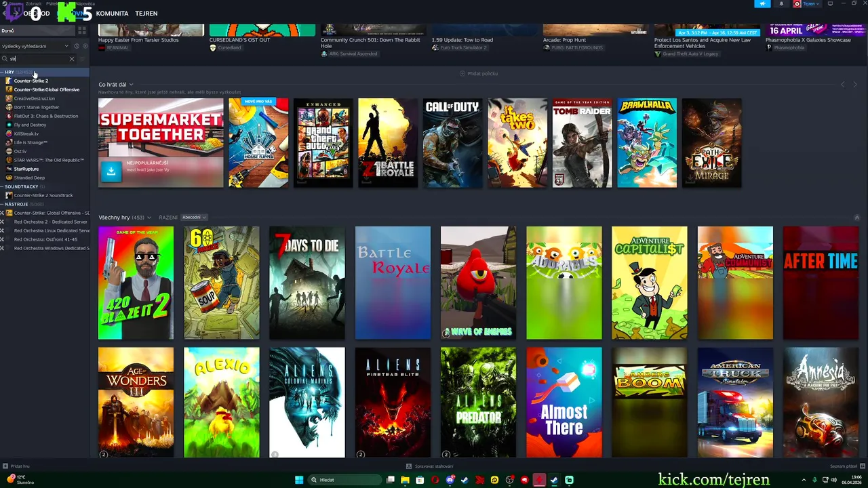The width and height of the screenshot is (868, 488).
Task: Expand the Co hrát dál dropdown
Action: (116, 85)
